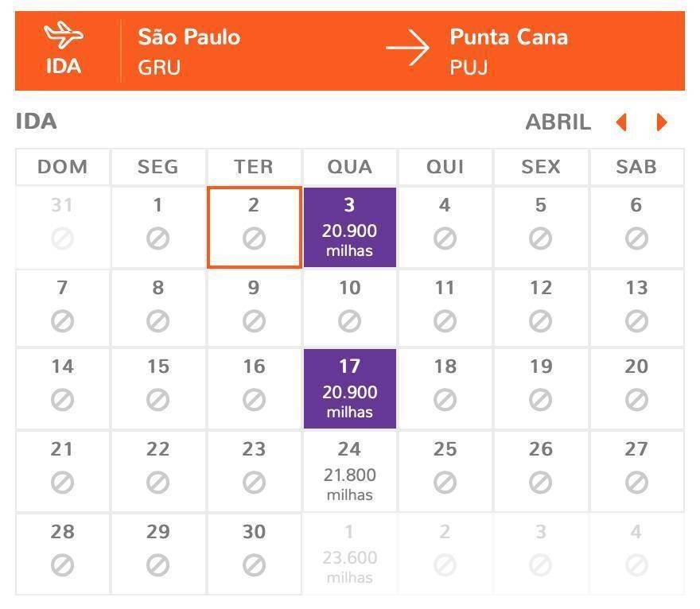Click the airplane IDA icon
This screenshot has height=609, width=700.
[64, 35]
